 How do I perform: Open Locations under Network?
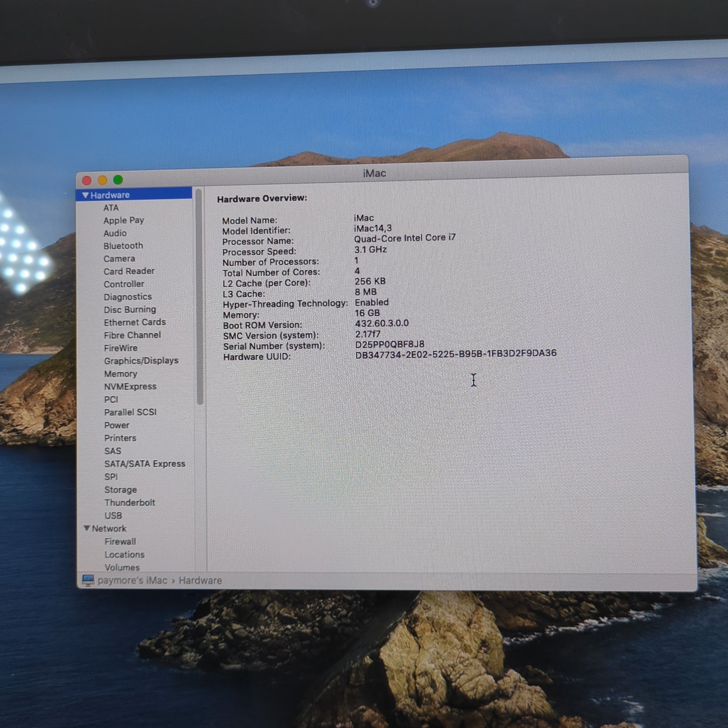124,554
